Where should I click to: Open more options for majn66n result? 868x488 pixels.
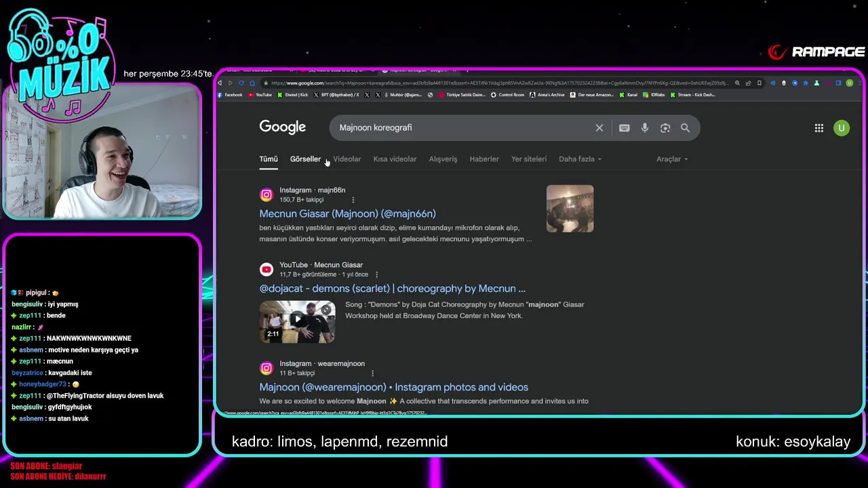(353, 200)
